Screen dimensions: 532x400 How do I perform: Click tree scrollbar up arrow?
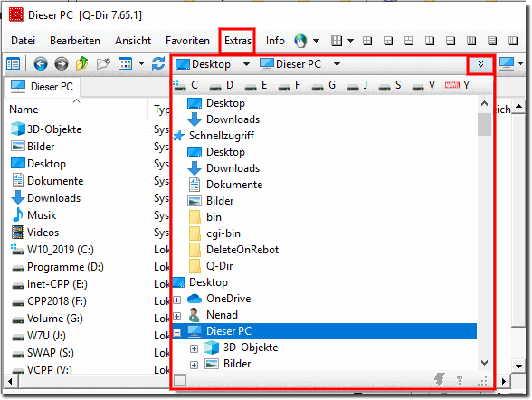pyautogui.click(x=485, y=103)
